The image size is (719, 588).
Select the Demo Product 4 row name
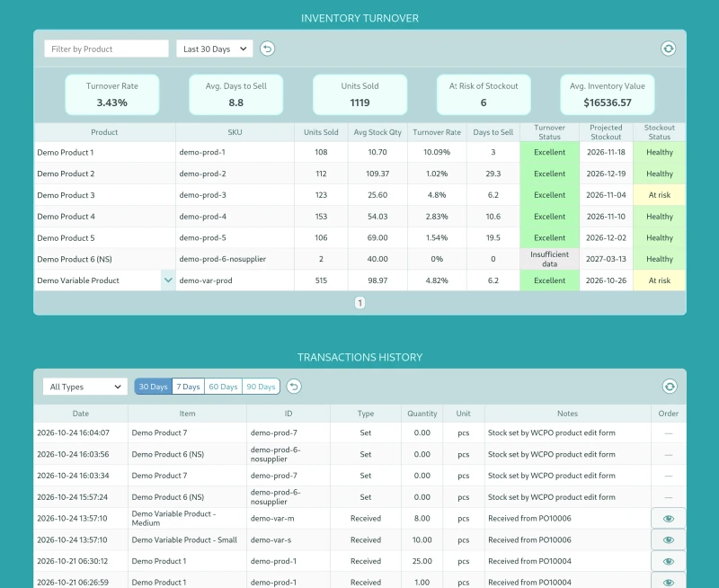tap(66, 217)
